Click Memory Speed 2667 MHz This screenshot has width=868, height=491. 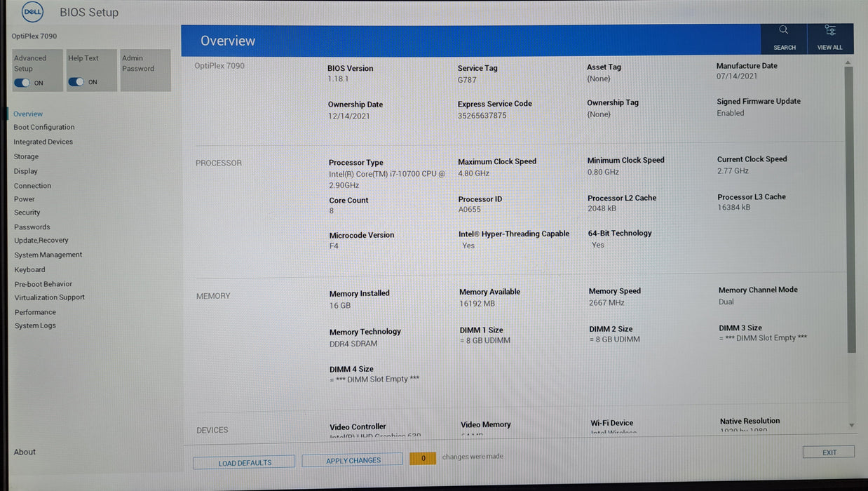tap(607, 302)
